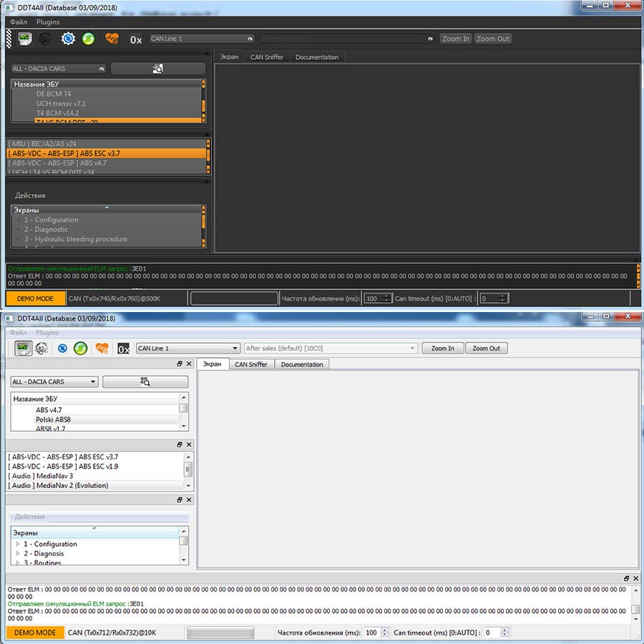Click the Название ЭБУ column header in the light window
Image resolution: width=644 pixels, height=644 pixels.
point(95,399)
